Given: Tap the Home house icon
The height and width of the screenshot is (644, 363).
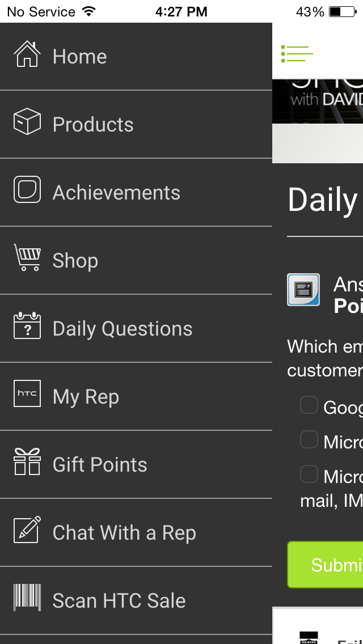Looking at the screenshot, I should click(x=27, y=55).
